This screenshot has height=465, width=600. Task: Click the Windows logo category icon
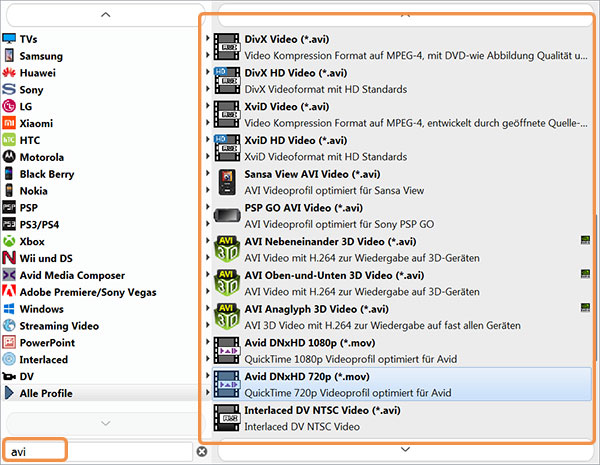(x=9, y=308)
